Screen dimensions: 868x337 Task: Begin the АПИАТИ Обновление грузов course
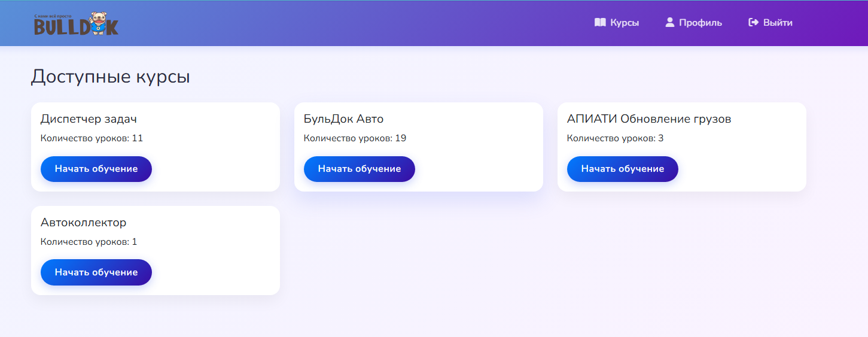click(x=623, y=169)
